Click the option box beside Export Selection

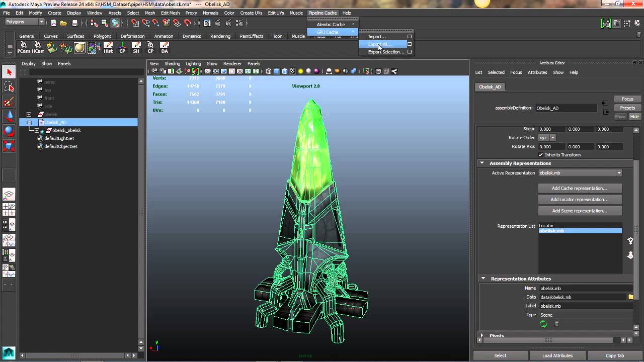click(409, 52)
